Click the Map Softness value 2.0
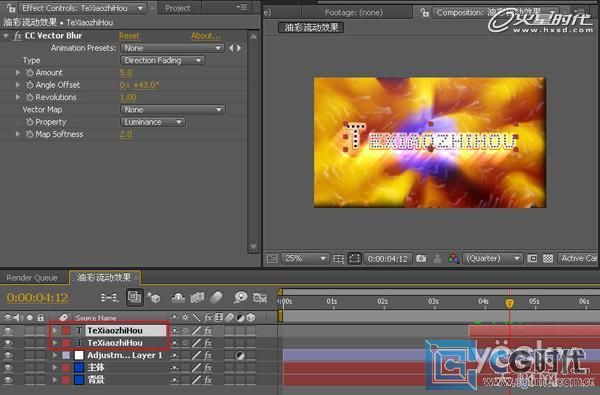The image size is (600, 395). pos(126,134)
